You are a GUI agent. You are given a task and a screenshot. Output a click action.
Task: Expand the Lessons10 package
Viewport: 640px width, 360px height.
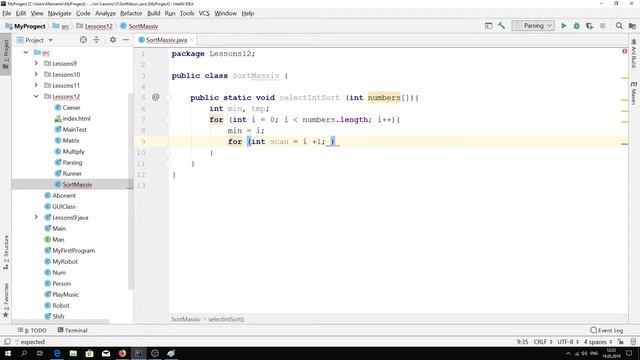[36, 74]
